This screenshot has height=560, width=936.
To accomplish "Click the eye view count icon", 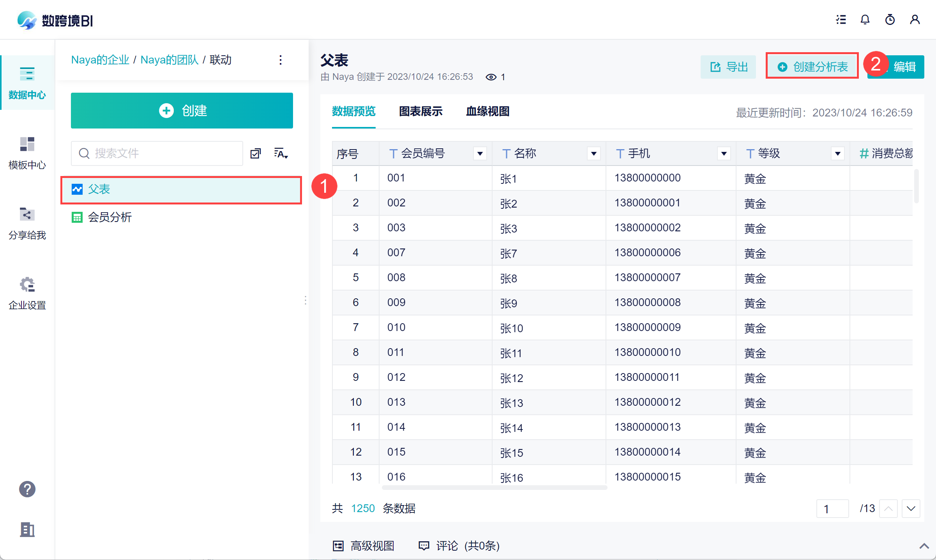I will 491,77.
